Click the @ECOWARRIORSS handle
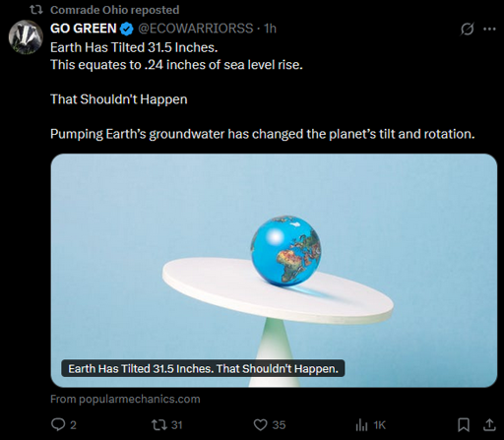Viewport: 504px width, 440px height. [x=196, y=29]
